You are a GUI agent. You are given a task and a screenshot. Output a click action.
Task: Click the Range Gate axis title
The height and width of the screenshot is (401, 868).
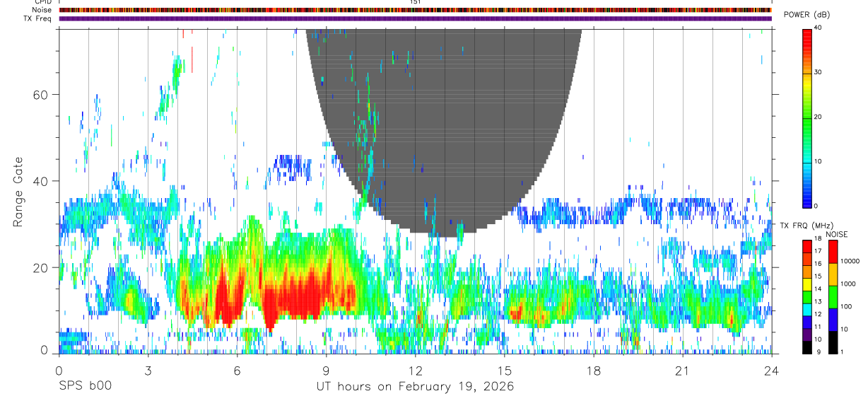tap(18, 192)
